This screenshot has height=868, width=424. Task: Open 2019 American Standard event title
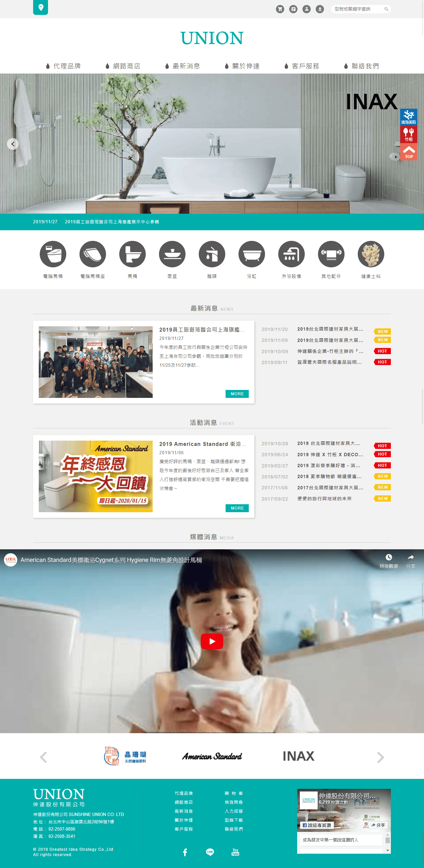[203, 444]
